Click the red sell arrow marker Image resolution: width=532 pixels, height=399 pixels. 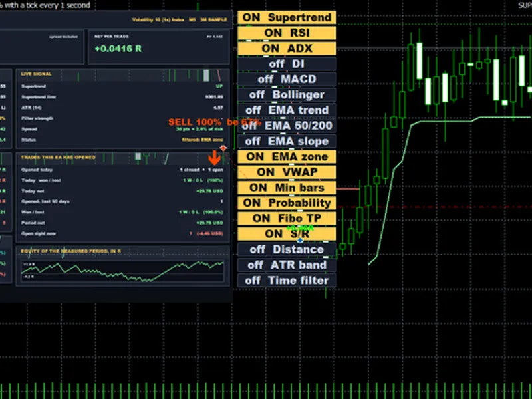[x=214, y=158]
